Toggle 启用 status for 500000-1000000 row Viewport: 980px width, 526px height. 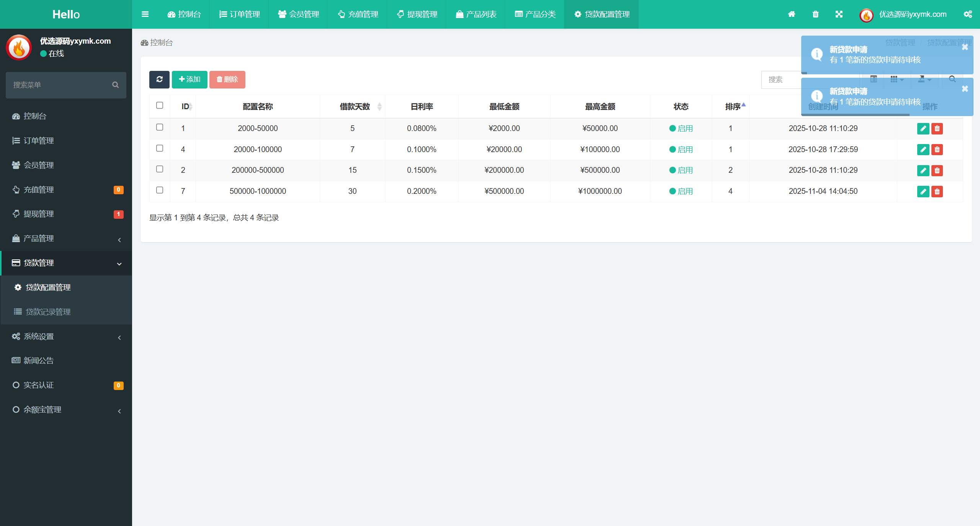pos(681,191)
